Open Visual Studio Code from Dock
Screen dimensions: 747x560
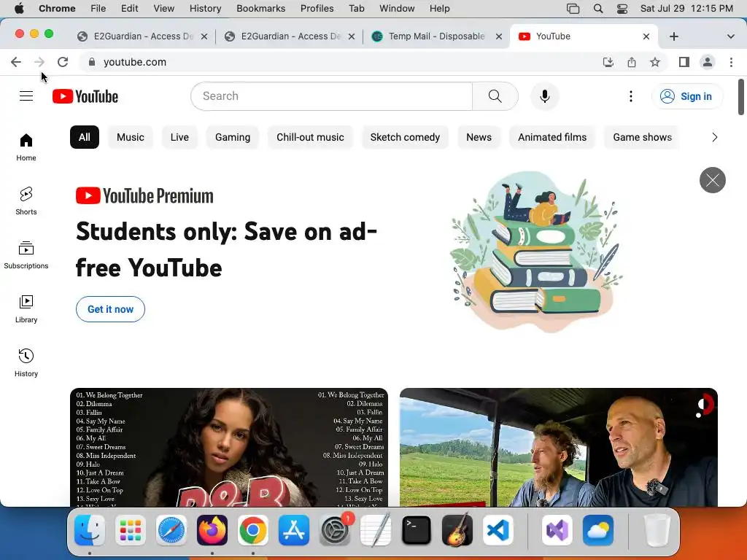(x=498, y=530)
